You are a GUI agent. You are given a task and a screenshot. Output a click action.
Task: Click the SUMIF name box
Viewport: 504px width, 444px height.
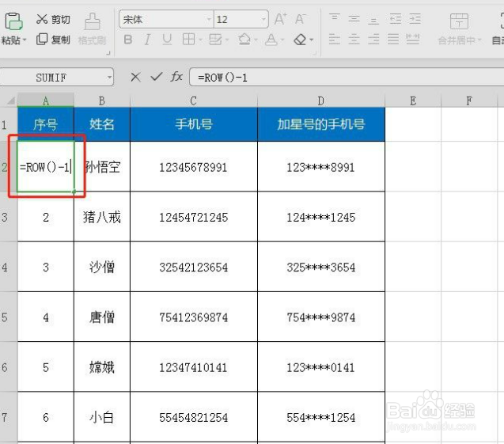point(53,77)
